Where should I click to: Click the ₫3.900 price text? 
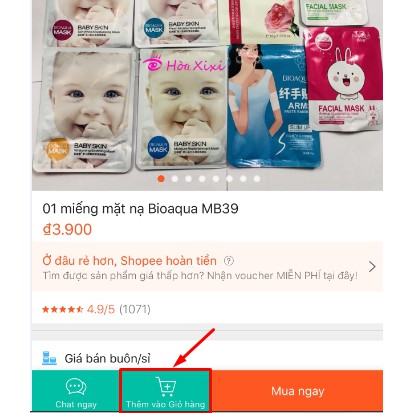pos(67,229)
